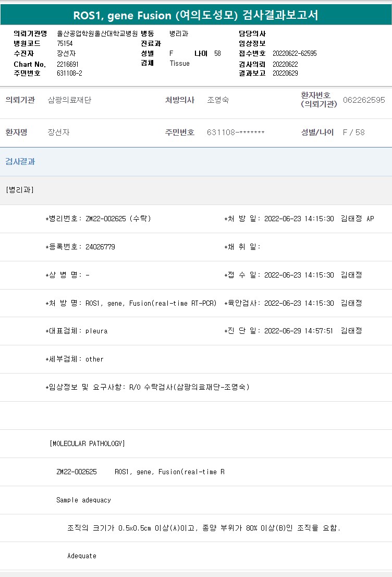Click masked resident number 631108-*******

(x=236, y=132)
